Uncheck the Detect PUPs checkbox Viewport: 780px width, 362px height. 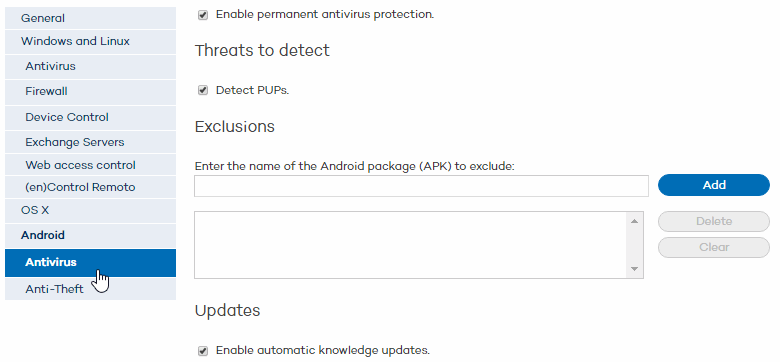202,90
